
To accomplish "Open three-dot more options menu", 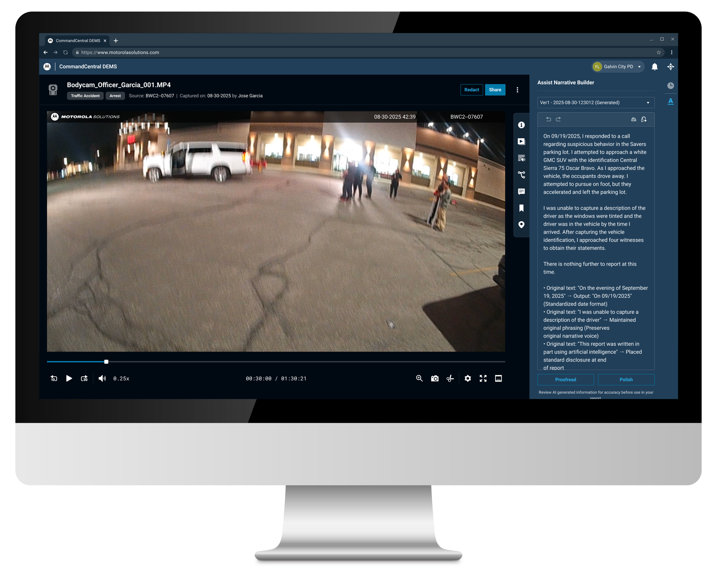I will (x=517, y=90).
